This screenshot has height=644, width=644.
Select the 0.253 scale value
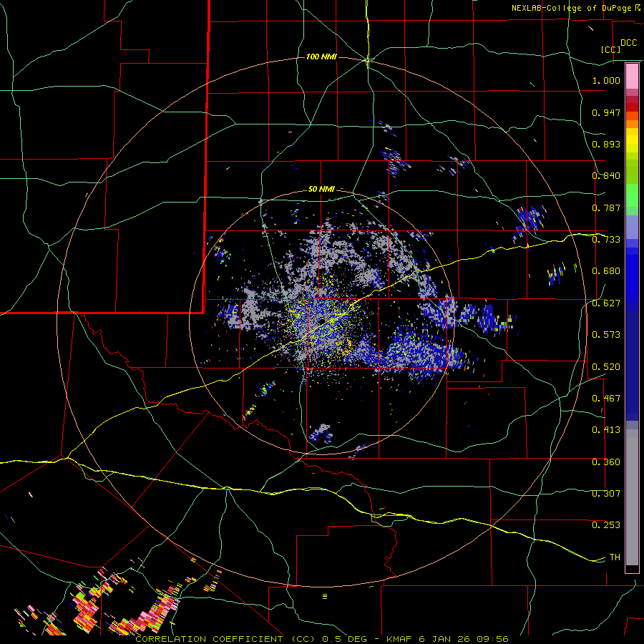[606, 525]
